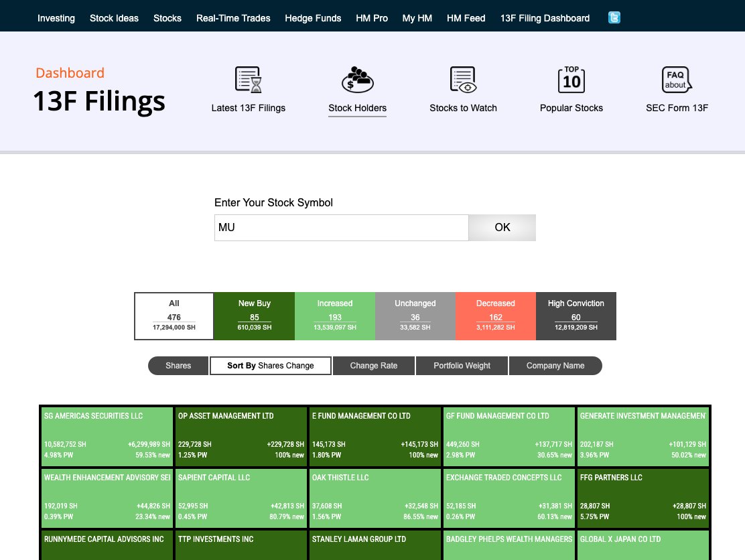Open E Fund Management Co Ltd tile

tap(375, 436)
